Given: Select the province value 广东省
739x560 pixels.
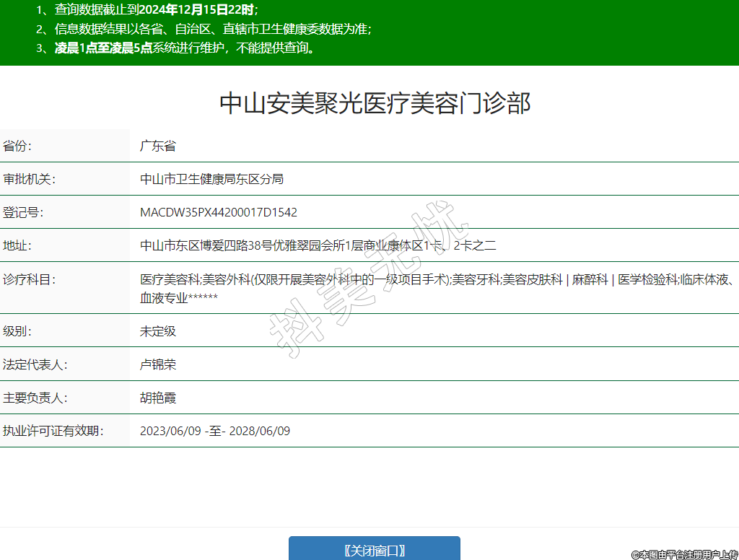Looking at the screenshot, I should tap(158, 146).
